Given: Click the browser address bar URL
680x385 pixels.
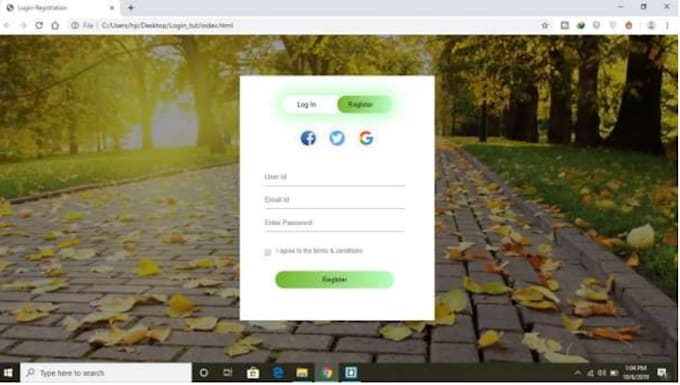Looking at the screenshot, I should pos(167,26).
